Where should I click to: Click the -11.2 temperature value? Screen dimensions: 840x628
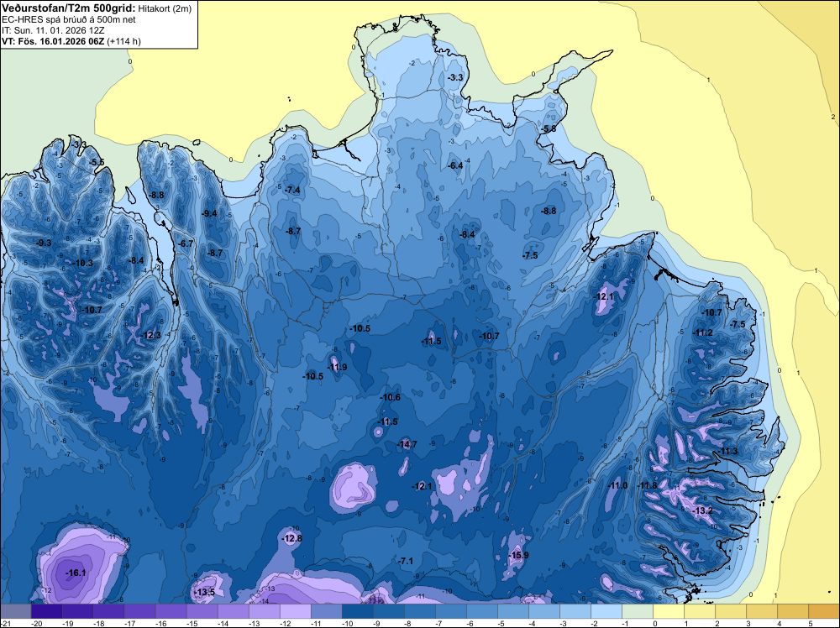[703, 333]
